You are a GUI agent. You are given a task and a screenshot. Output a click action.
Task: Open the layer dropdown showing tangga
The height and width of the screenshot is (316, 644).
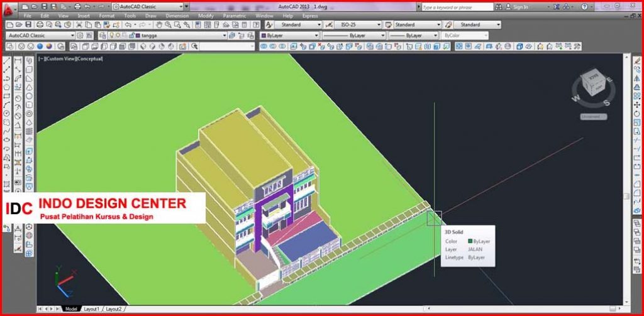(x=167, y=36)
